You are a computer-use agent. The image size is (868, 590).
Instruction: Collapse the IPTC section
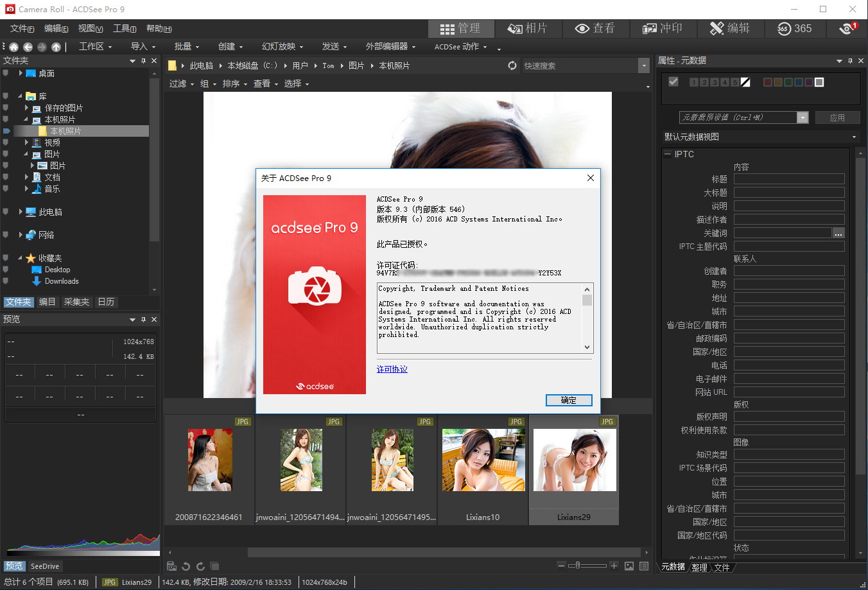pyautogui.click(x=668, y=154)
